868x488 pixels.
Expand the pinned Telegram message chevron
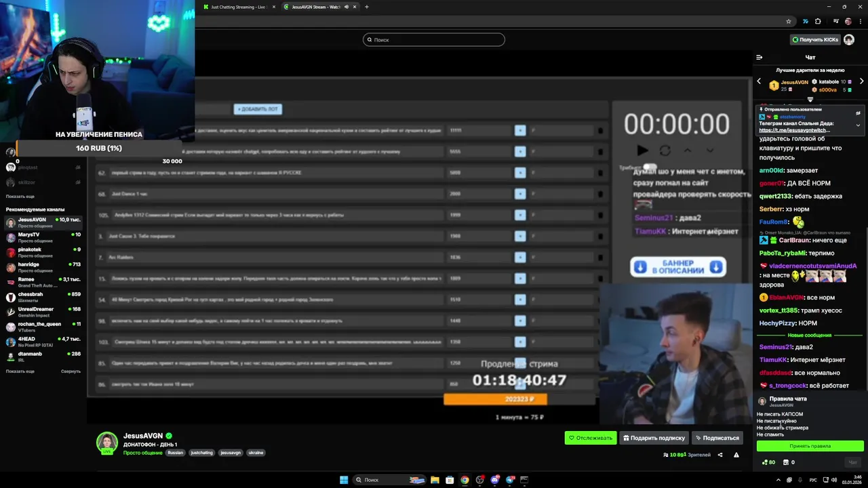tap(858, 125)
